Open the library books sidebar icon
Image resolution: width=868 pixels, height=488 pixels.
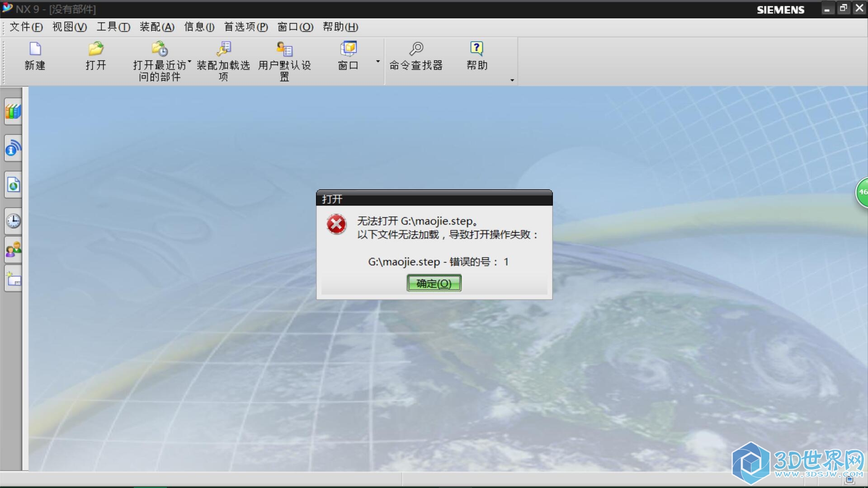click(x=13, y=112)
